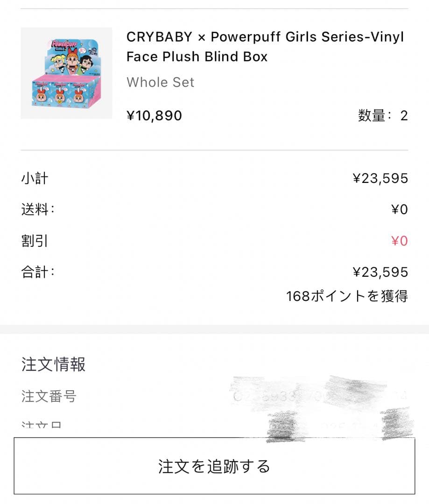The image size is (429, 504).
Task: Tap the 数量: 2 quantity text
Action: (383, 115)
